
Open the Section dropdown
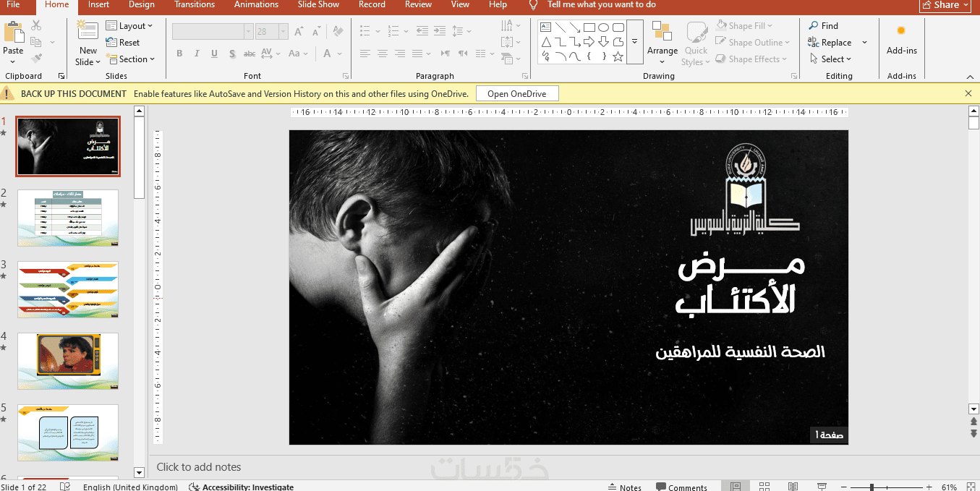[131, 59]
